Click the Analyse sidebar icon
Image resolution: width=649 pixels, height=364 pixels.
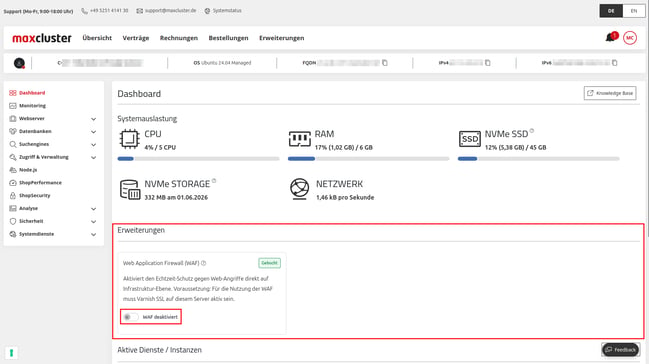(13, 208)
